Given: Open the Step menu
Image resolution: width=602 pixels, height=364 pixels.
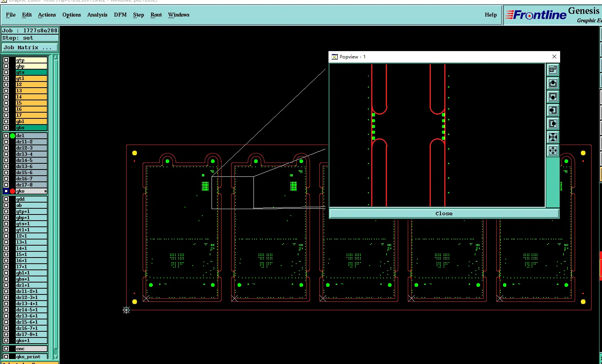Looking at the screenshot, I should click(138, 15).
